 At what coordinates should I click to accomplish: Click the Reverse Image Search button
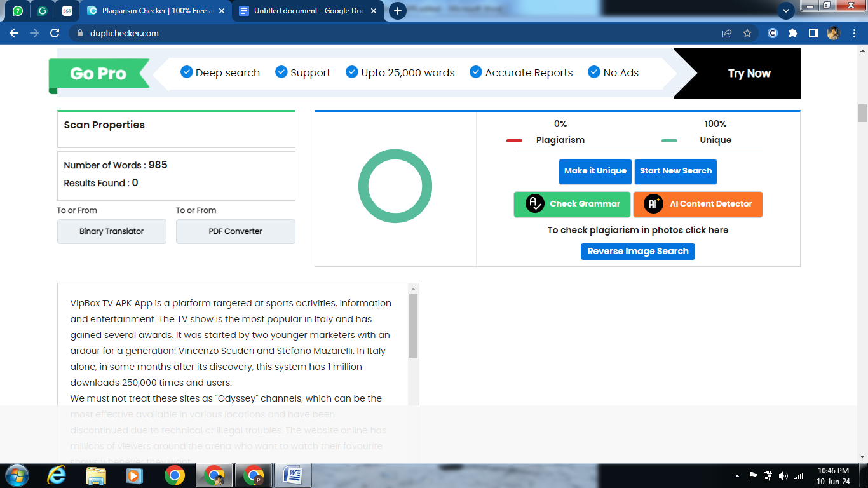[638, 252]
